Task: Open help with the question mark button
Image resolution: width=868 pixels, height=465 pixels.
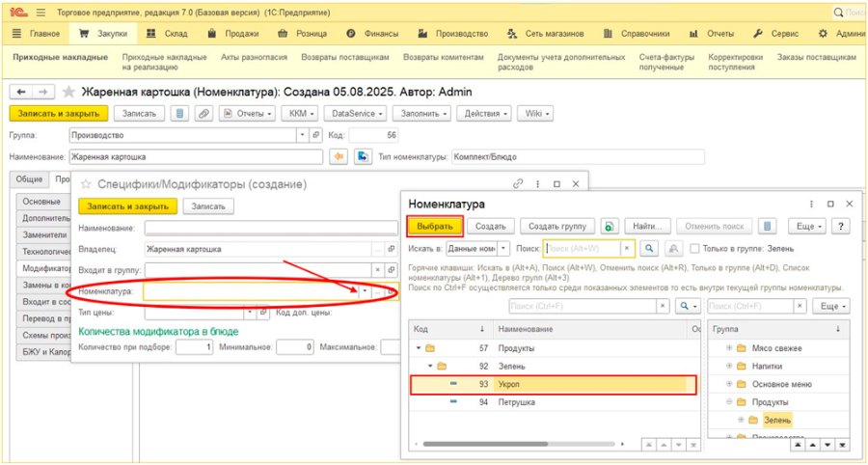Action: pos(841,226)
